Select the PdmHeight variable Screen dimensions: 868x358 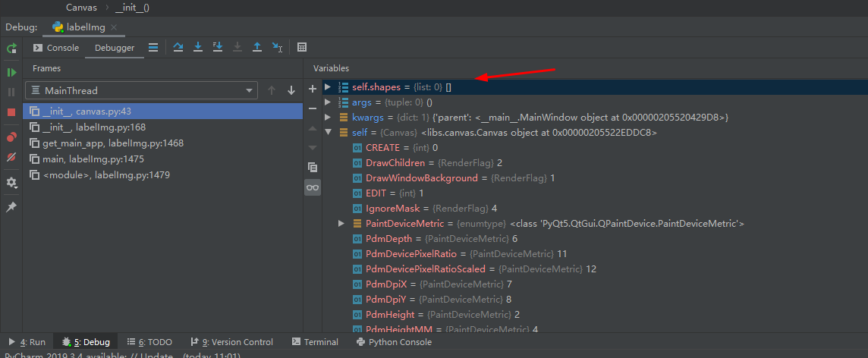pyautogui.click(x=595, y=315)
